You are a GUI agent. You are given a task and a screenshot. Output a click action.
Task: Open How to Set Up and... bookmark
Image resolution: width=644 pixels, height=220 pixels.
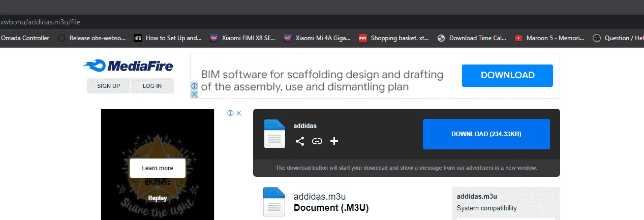[168, 38]
